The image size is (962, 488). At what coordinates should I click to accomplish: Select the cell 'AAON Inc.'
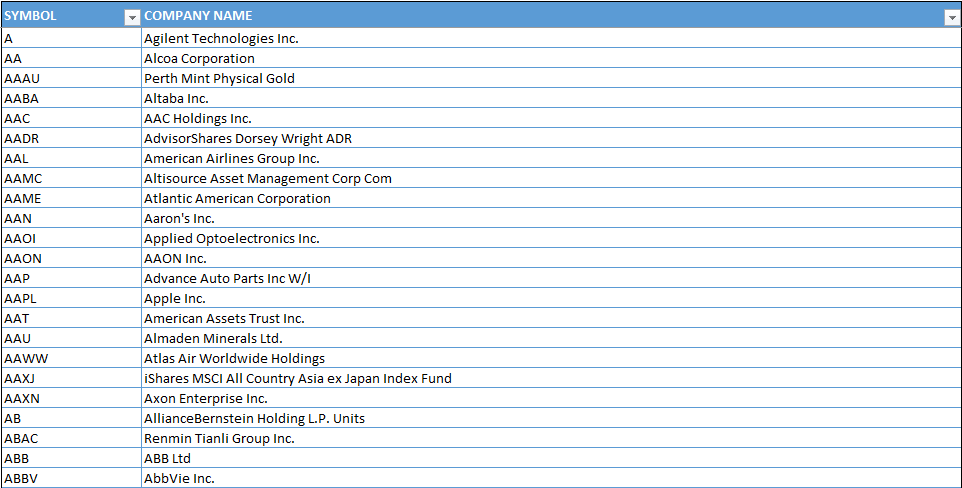pos(551,258)
